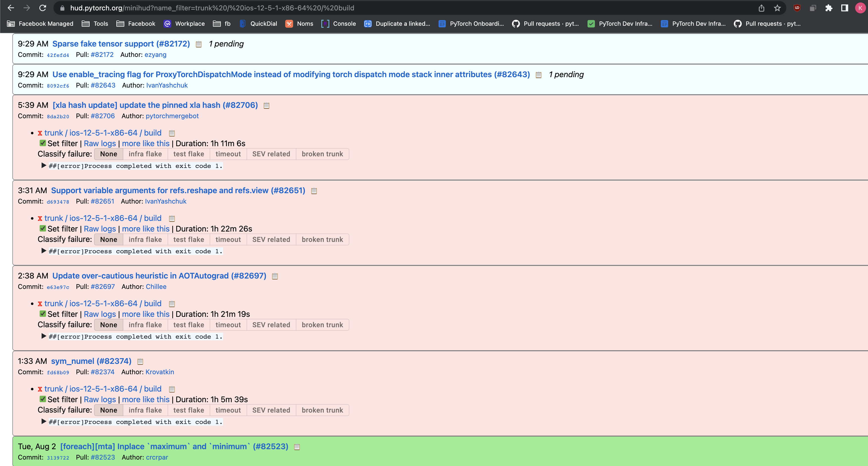Click clipboard icon after sym_numel (#82374) title
868x466 pixels.
click(140, 361)
